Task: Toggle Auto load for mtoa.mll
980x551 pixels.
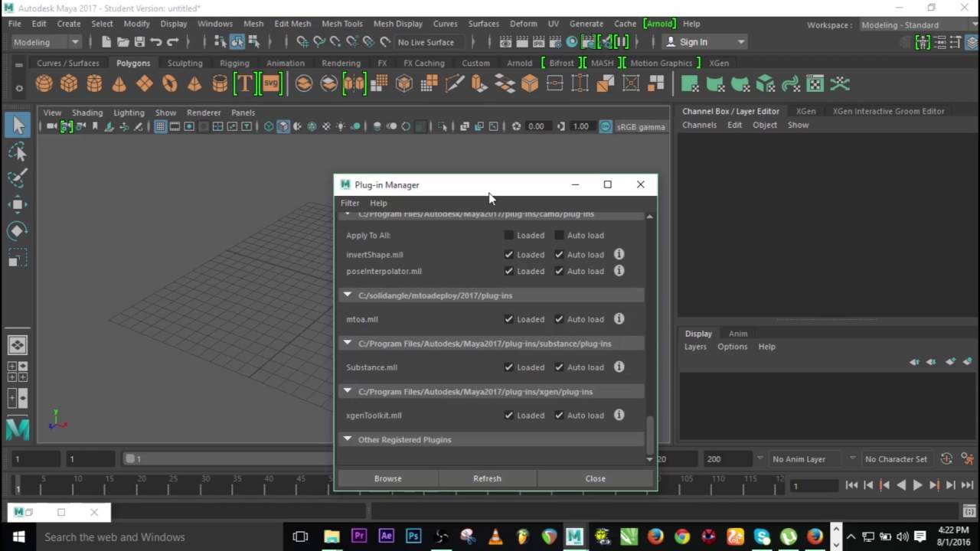Action: pos(559,319)
